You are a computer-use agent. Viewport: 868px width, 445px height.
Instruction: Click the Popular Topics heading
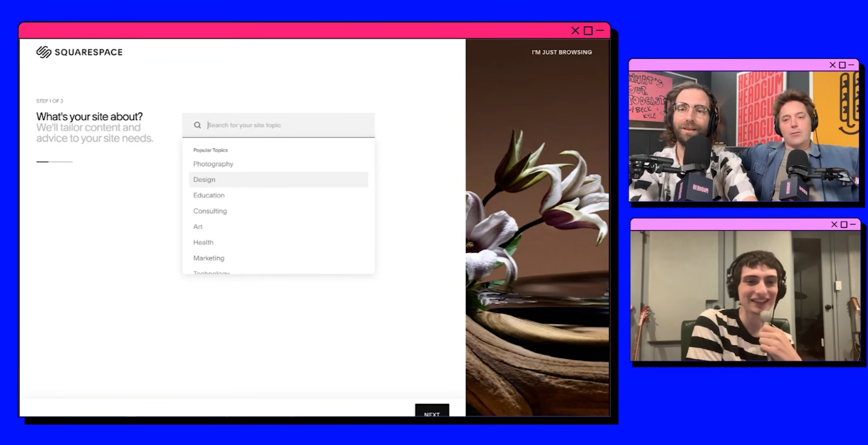click(x=211, y=150)
